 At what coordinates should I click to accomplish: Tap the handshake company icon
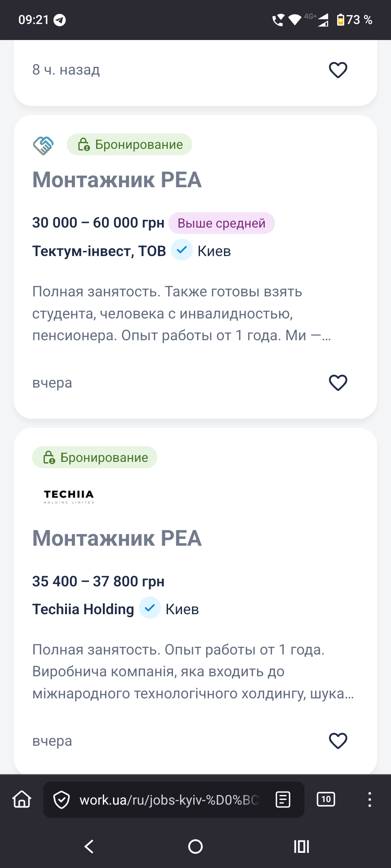[43, 145]
